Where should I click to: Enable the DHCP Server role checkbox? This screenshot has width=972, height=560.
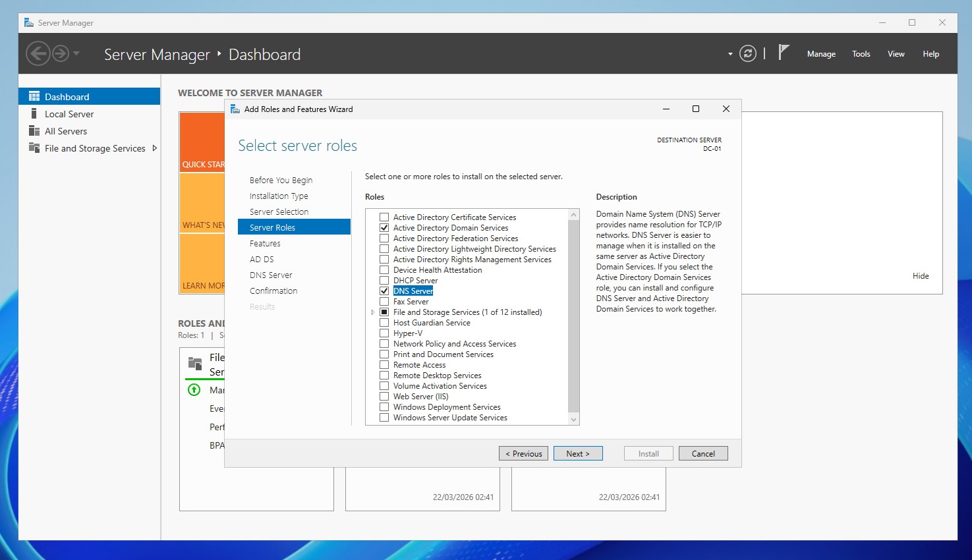[x=384, y=281]
